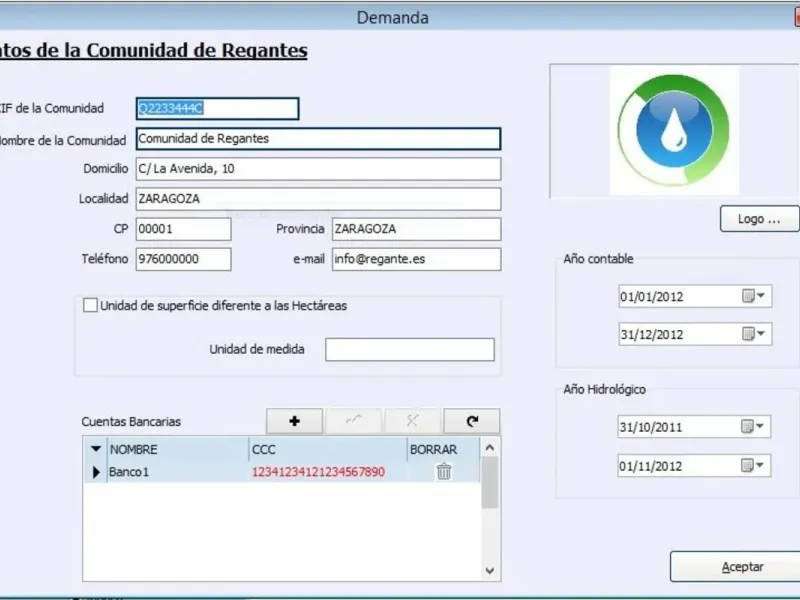Click the CP field 00001
The image size is (800, 600).
(184, 229)
